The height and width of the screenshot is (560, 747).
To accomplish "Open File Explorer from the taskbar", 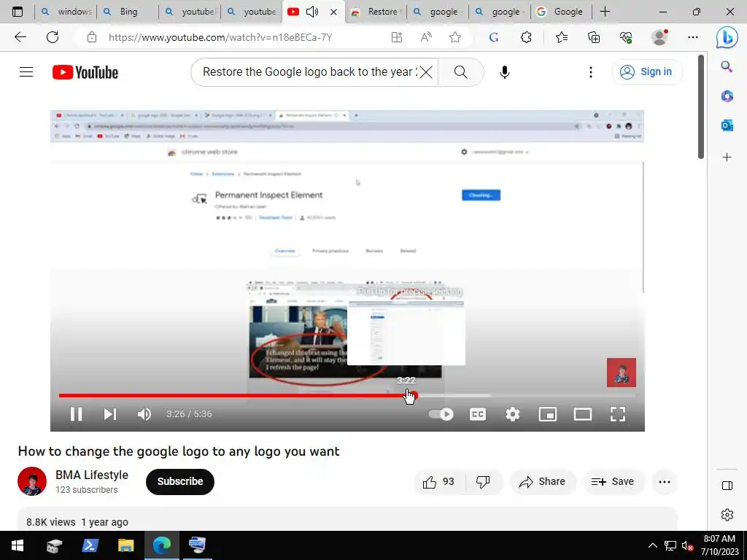I will pyautogui.click(x=125, y=545).
